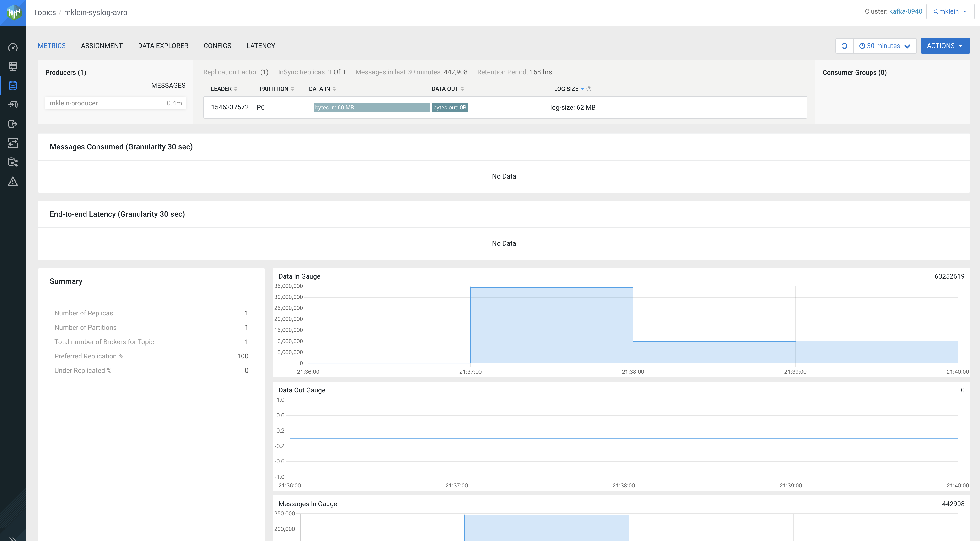Screen dimensions: 980x541
Task: Select the Topics database sidebar icon
Action: (13, 86)
